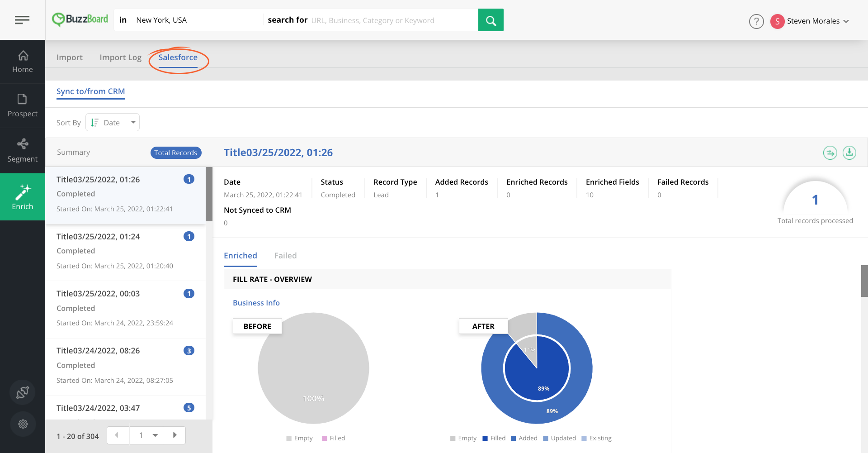The height and width of the screenshot is (453, 868).
Task: Go to the next page of records
Action: point(175,435)
